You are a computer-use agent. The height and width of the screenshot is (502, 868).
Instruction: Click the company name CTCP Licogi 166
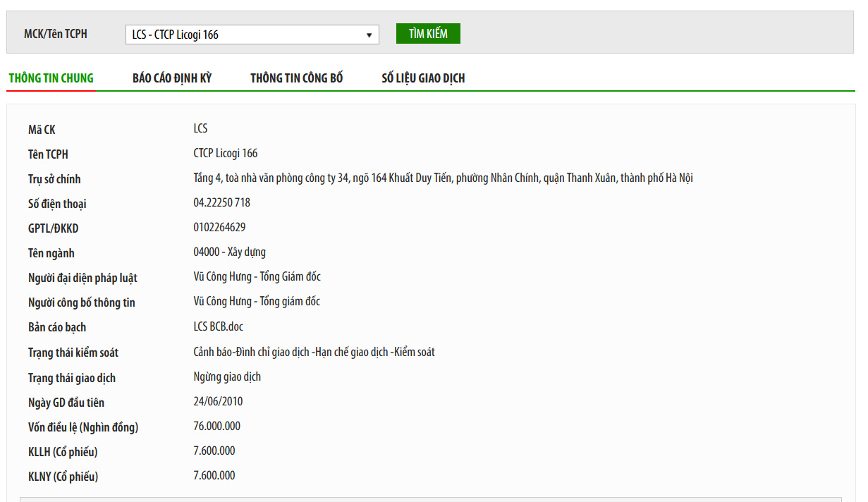pos(226,153)
